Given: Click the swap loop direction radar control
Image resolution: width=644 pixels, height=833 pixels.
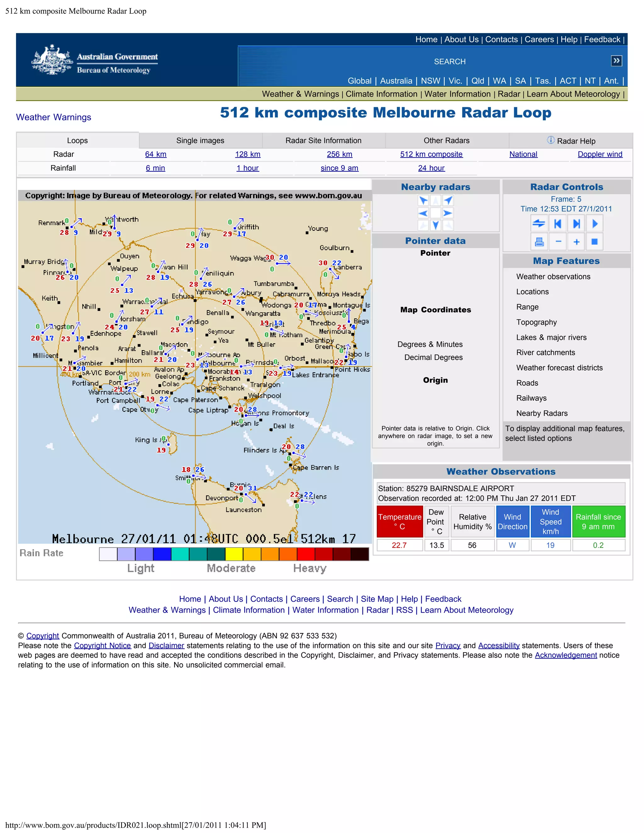Looking at the screenshot, I should 538,223.
